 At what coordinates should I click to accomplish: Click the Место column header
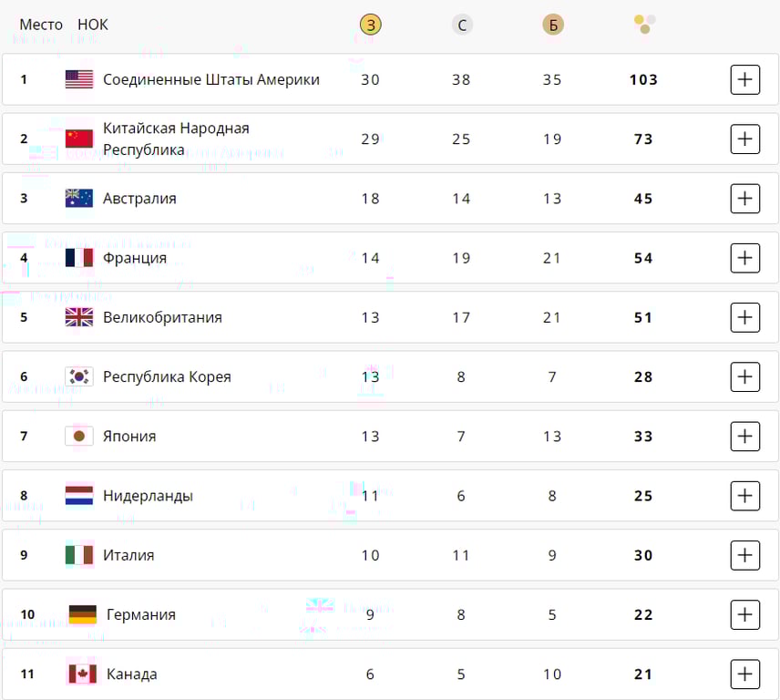(41, 25)
